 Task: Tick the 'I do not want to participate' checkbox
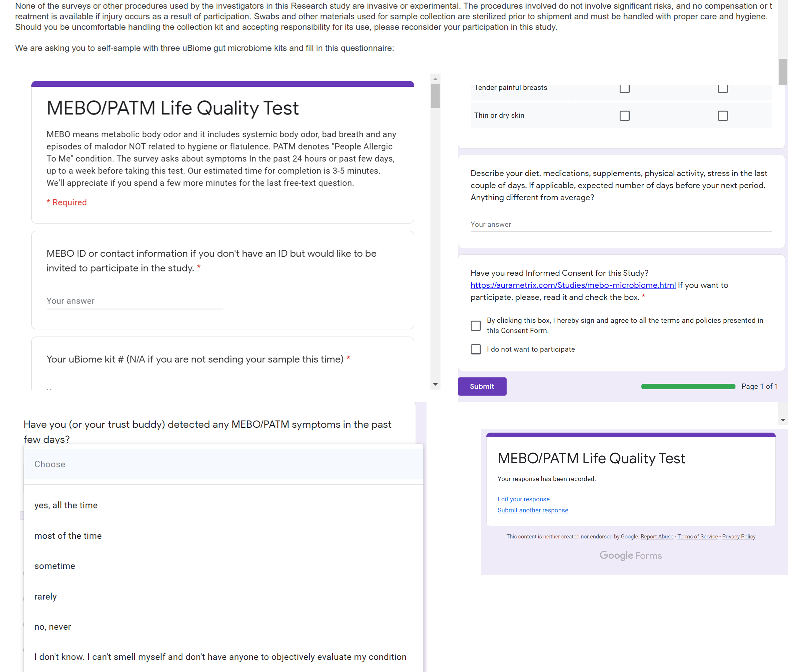476,349
